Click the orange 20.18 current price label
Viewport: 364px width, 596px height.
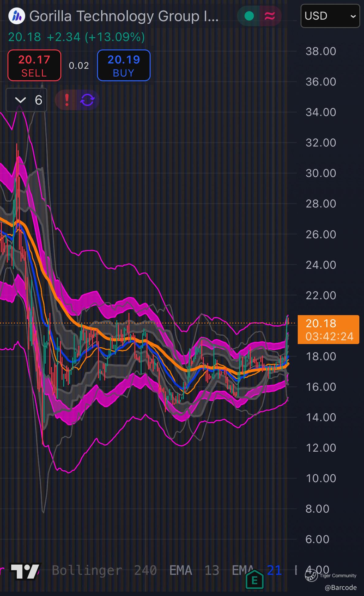(329, 329)
